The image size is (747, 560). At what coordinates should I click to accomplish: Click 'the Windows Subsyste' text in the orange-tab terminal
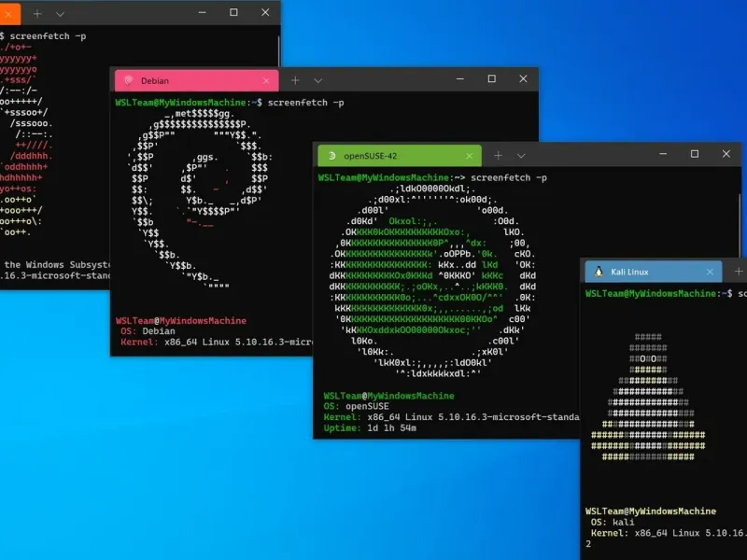pyautogui.click(x=57, y=265)
